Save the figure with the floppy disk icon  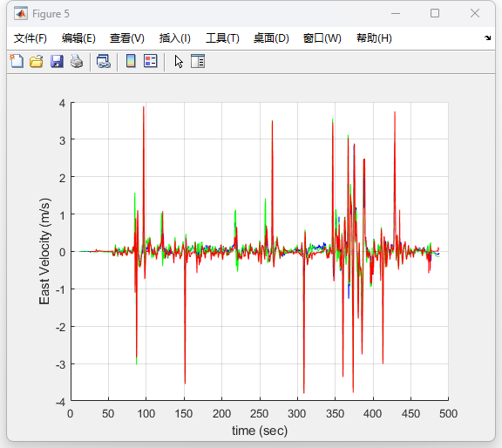57,61
